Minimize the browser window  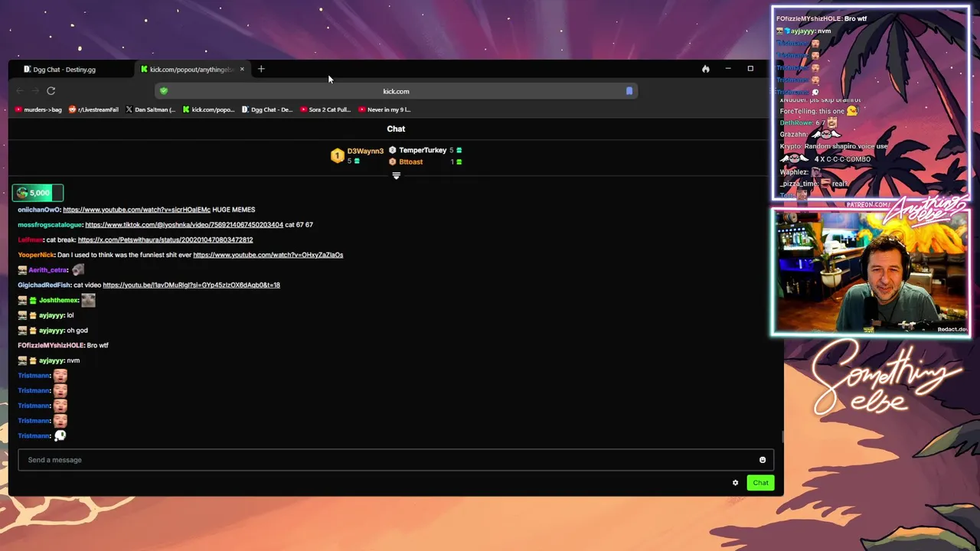pos(728,69)
